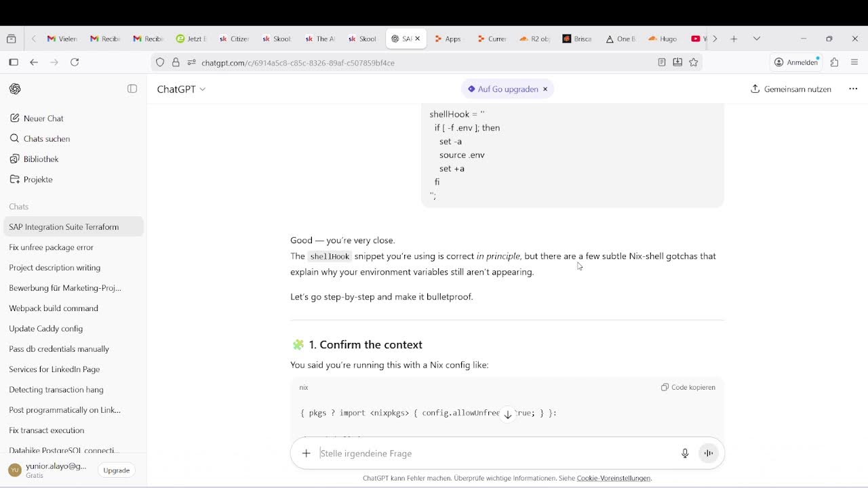Open the ChatGPT logo home icon
The image size is (868, 488).
point(15,89)
